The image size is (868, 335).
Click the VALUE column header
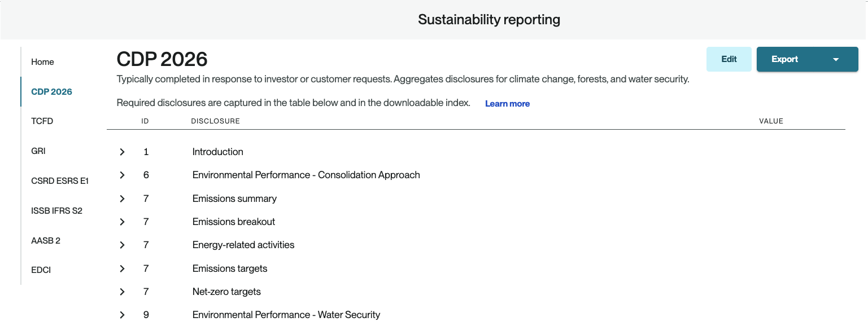(771, 121)
